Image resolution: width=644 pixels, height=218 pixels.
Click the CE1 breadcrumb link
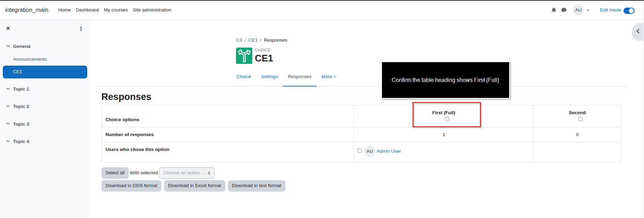pyautogui.click(x=253, y=40)
